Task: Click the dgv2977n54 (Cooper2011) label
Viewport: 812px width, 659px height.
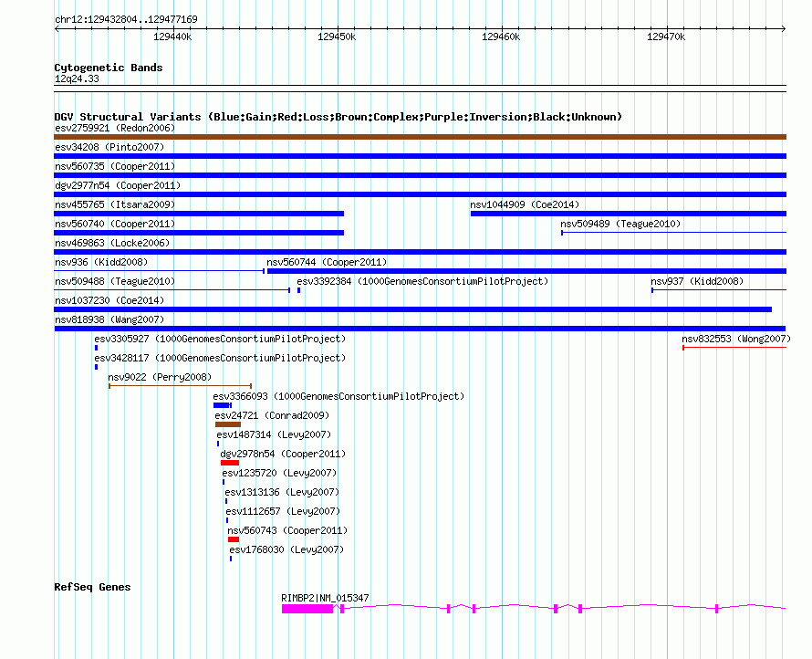Action: pos(118,185)
